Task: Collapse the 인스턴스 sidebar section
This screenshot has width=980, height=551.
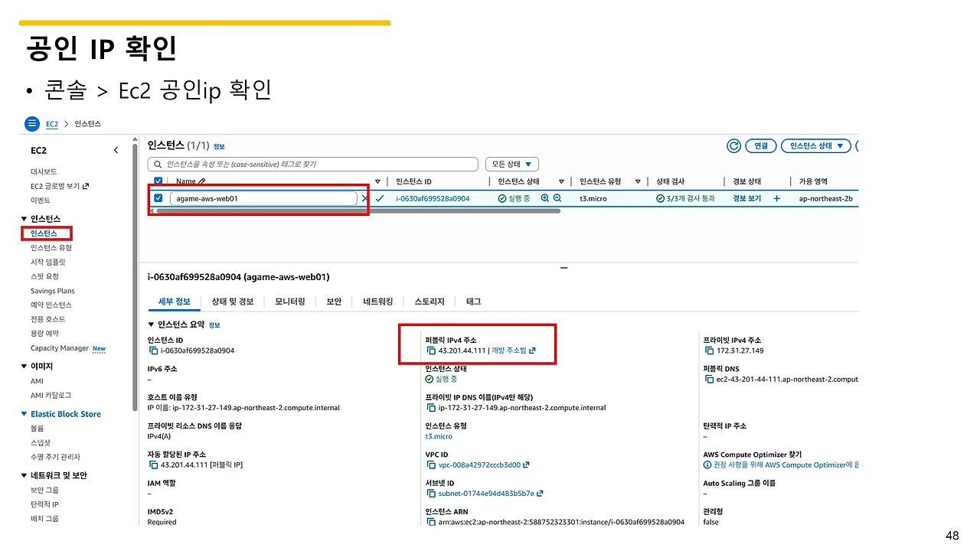Action: point(24,219)
